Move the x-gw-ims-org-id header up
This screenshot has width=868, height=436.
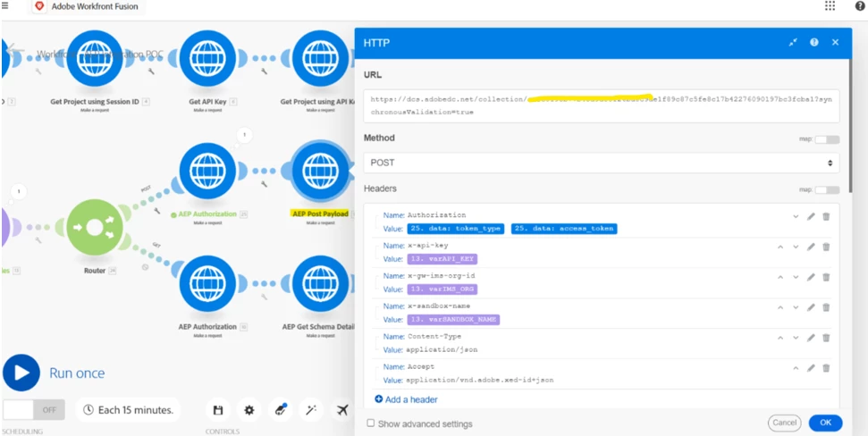click(x=780, y=277)
